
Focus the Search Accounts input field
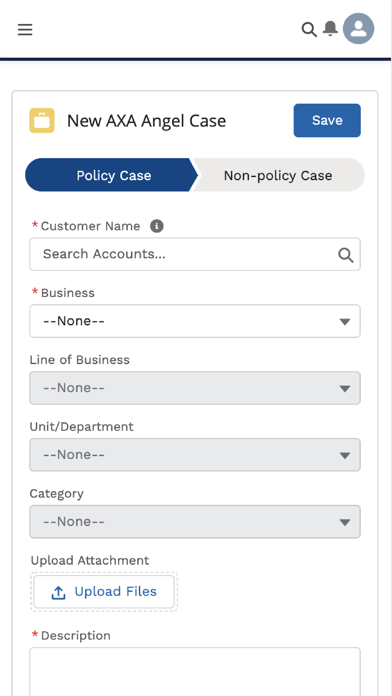195,254
